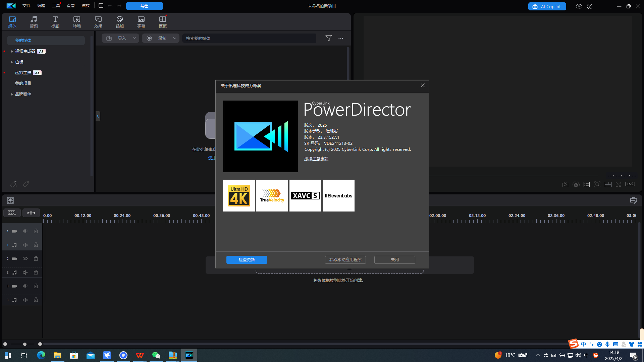
Task: Close the About PowerDirector dialog X
Action: 423,85
